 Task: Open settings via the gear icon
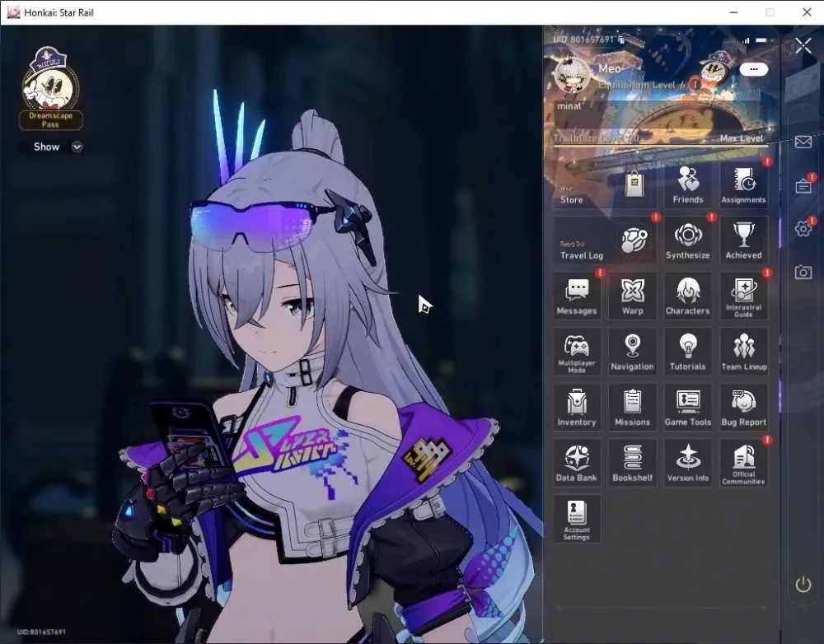(803, 228)
